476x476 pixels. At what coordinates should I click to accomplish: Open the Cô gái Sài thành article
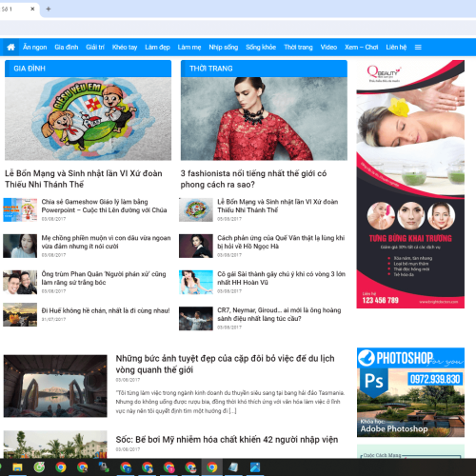click(x=282, y=278)
